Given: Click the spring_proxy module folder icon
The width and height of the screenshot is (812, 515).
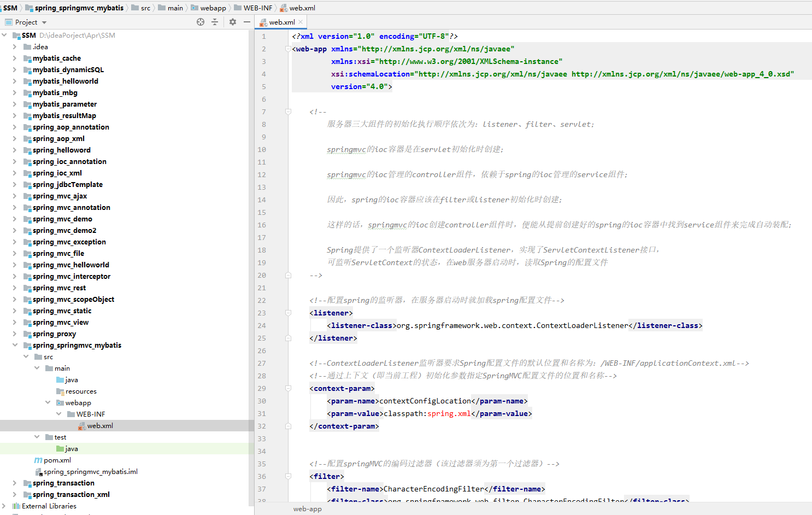Looking at the screenshot, I should (27, 333).
